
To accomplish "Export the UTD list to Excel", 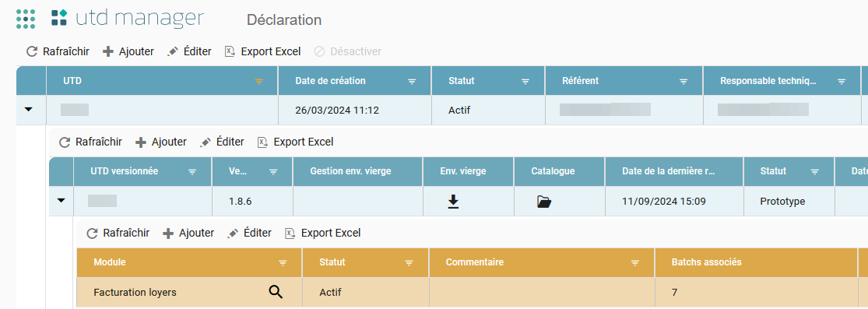I will click(x=262, y=51).
